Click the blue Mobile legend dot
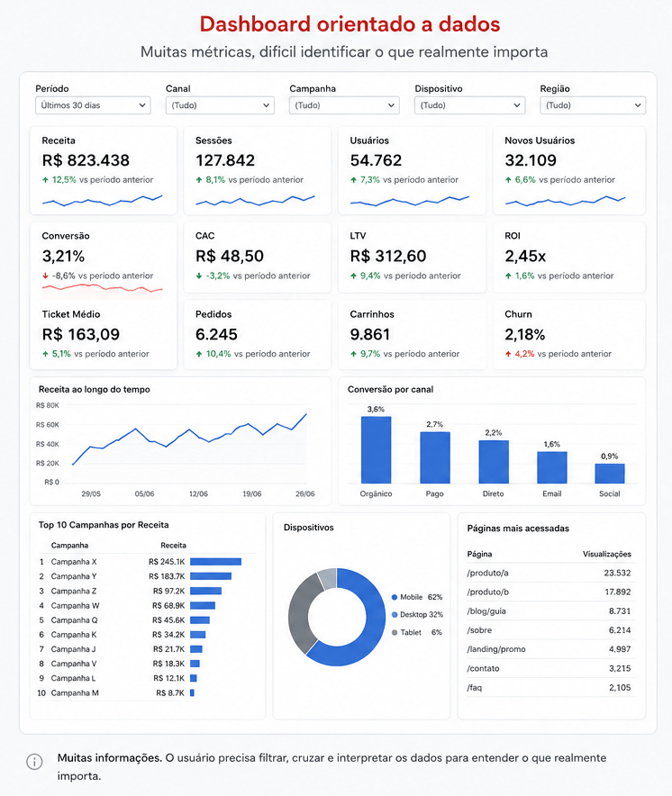 pos(395,598)
